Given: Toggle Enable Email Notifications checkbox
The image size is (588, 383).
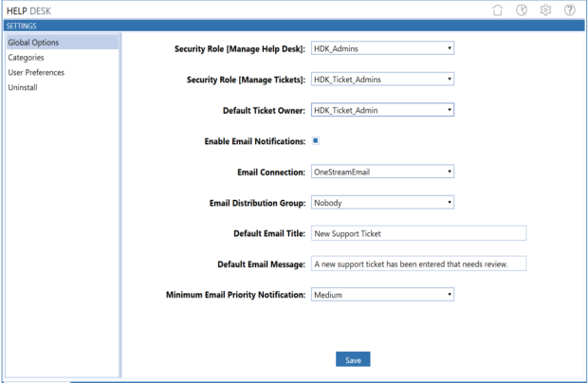Looking at the screenshot, I should click(x=316, y=140).
